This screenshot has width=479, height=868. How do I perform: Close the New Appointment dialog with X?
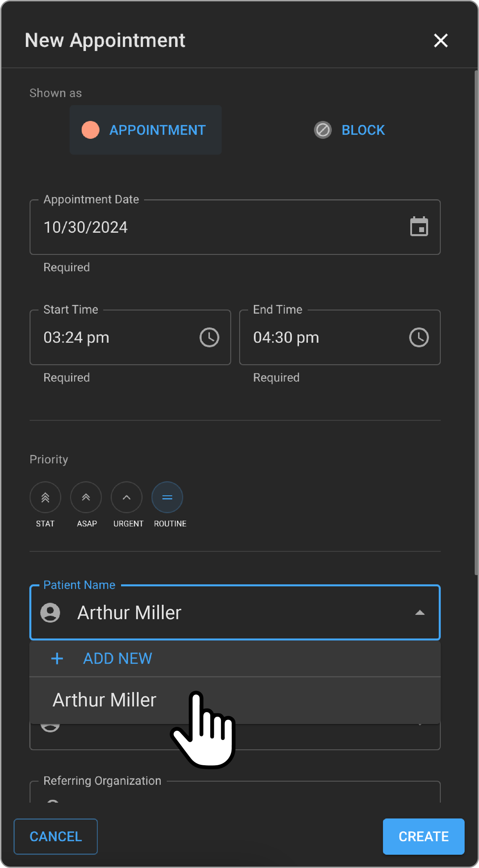[441, 40]
